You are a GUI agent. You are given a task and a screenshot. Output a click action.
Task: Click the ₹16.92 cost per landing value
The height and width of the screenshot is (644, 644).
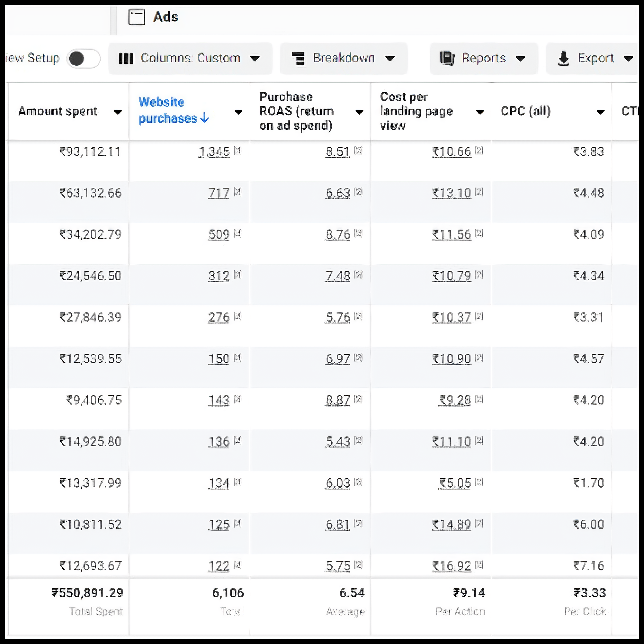(x=452, y=566)
